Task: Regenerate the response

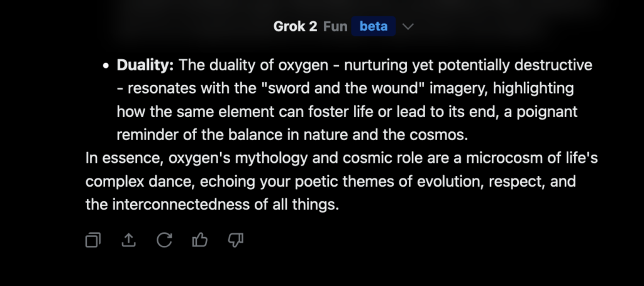Action: pos(164,239)
